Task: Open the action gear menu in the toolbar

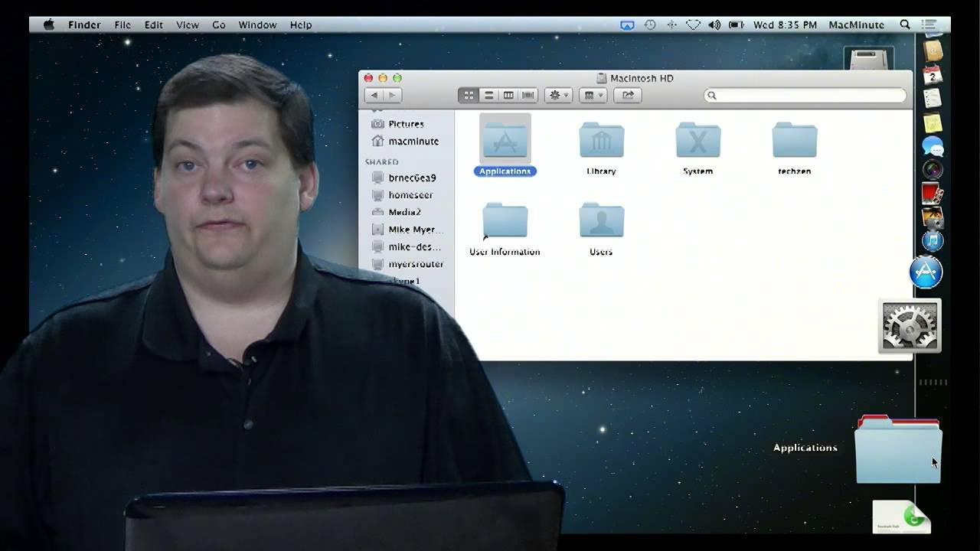Action: coord(558,95)
